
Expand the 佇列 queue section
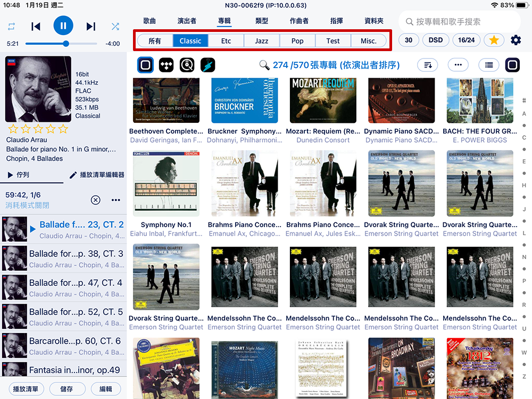19,174
